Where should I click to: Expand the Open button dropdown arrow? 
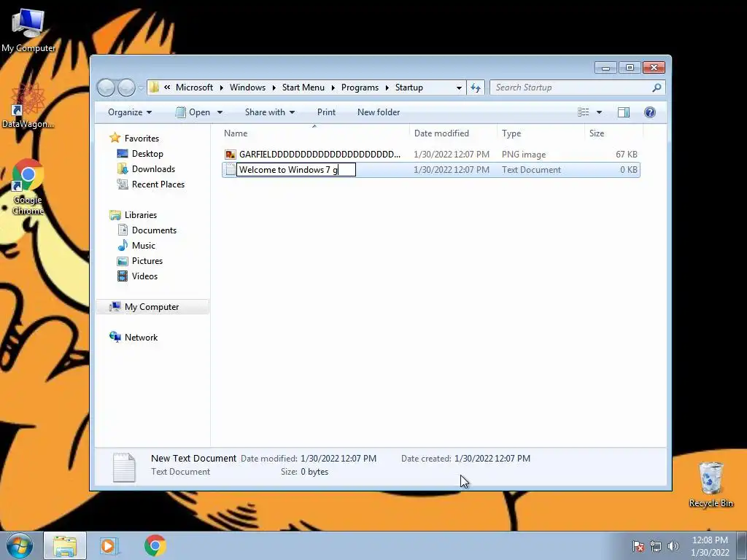click(220, 112)
